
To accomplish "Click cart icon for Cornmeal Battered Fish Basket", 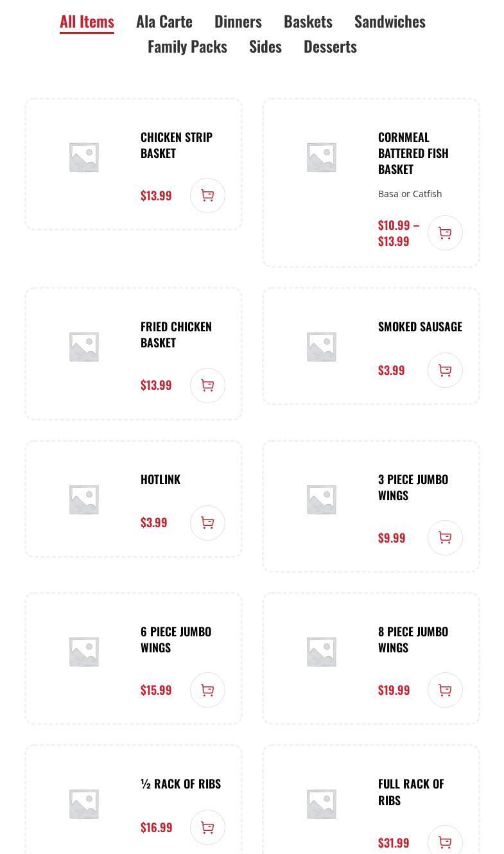I will 445,233.
